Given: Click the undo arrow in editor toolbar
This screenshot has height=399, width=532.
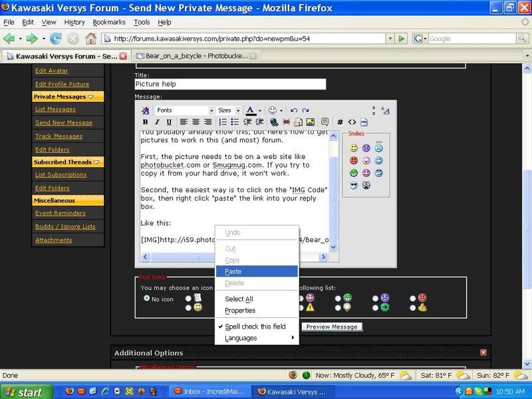Looking at the screenshot, I should [x=294, y=110].
